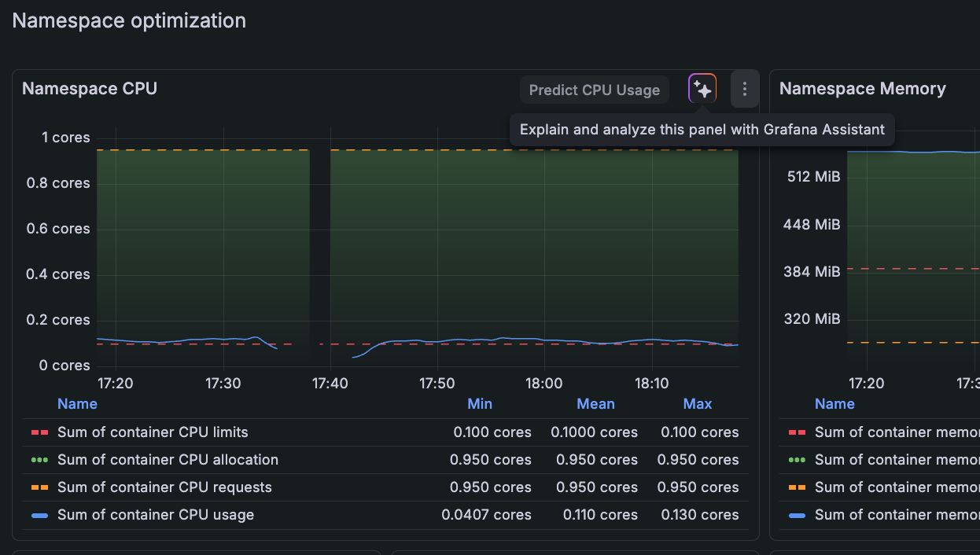Click red swatch in memory legend's first row
Screen dimensions: 980x555
coord(797,432)
